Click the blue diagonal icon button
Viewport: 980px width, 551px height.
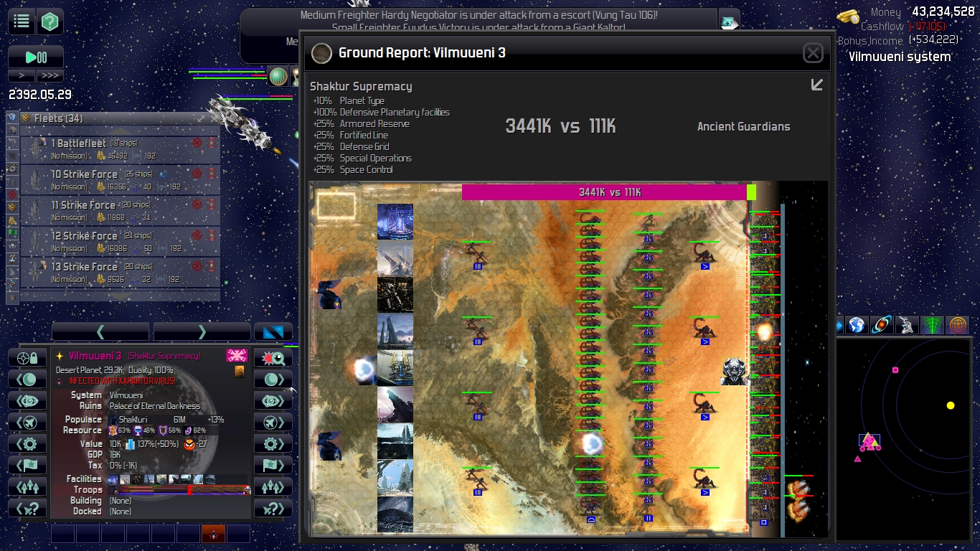(x=273, y=331)
